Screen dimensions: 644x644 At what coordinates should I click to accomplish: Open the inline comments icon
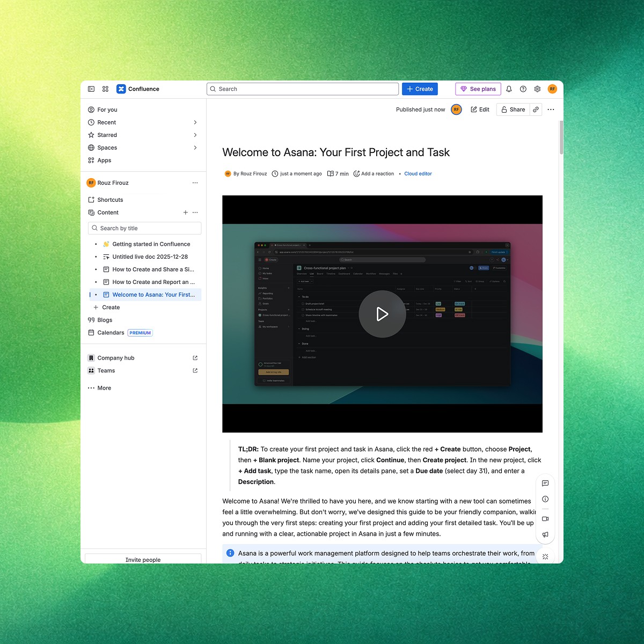tap(545, 483)
